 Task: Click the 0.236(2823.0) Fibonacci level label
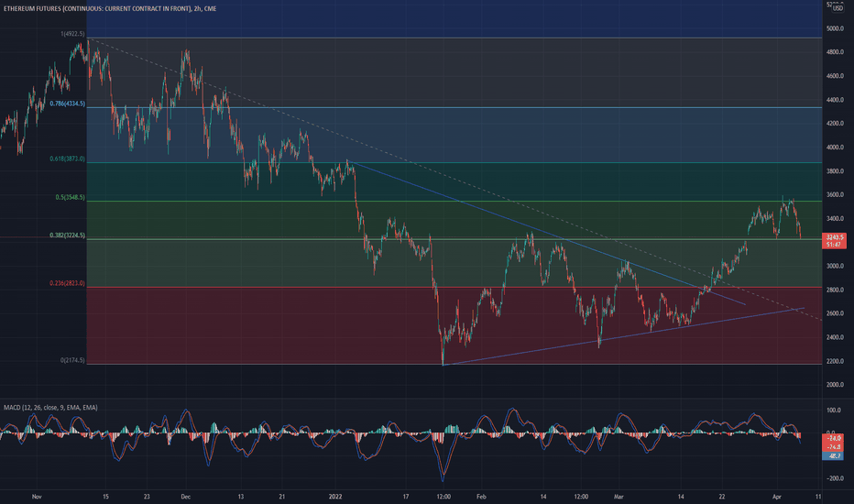(x=68, y=283)
